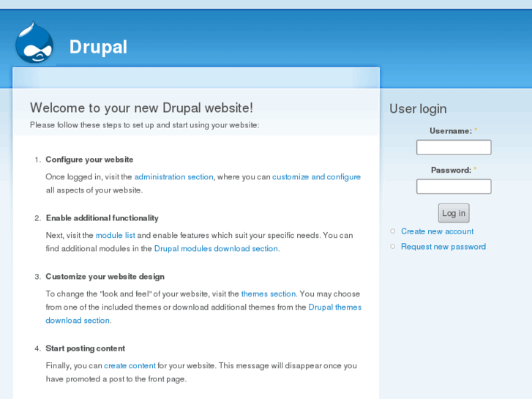
Task: Open the Drupal modules download section link
Action: pyautogui.click(x=216, y=249)
